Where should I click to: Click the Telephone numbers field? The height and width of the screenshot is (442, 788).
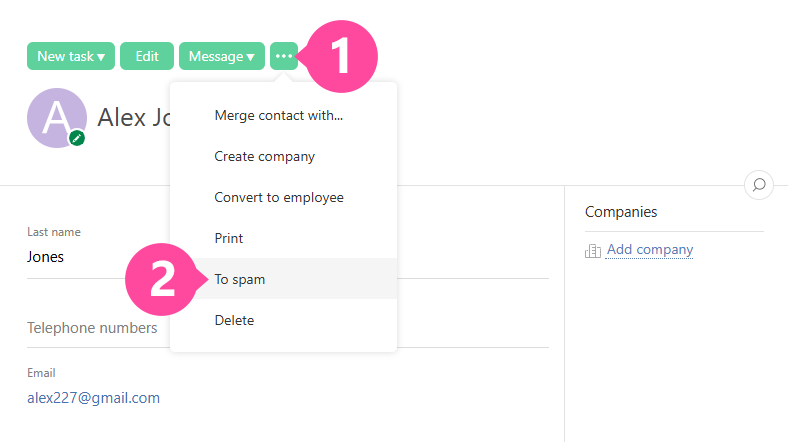click(x=92, y=328)
